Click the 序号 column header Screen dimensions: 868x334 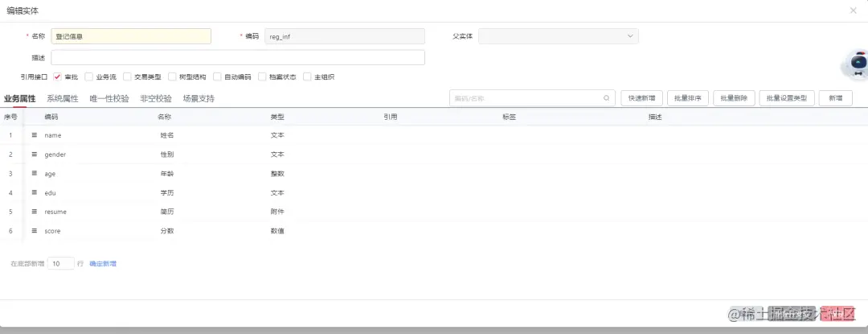[10, 117]
